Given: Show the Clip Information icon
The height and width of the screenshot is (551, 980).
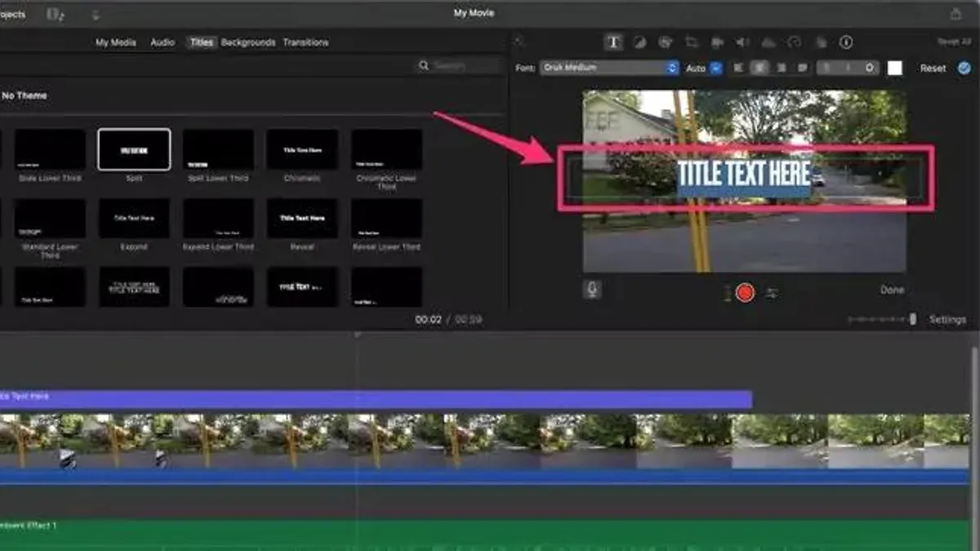Looking at the screenshot, I should point(846,42).
